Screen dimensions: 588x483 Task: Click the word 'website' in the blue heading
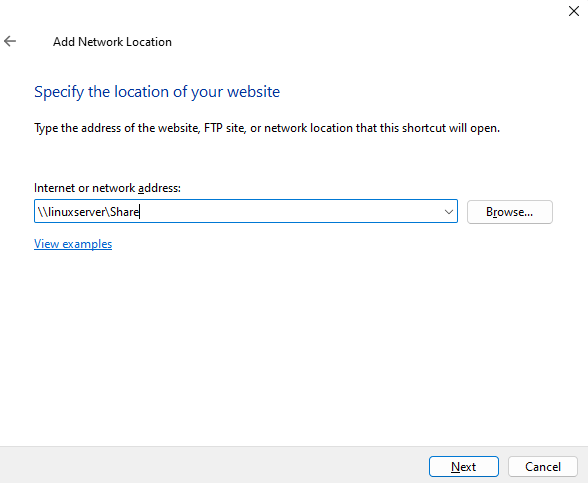(x=254, y=92)
